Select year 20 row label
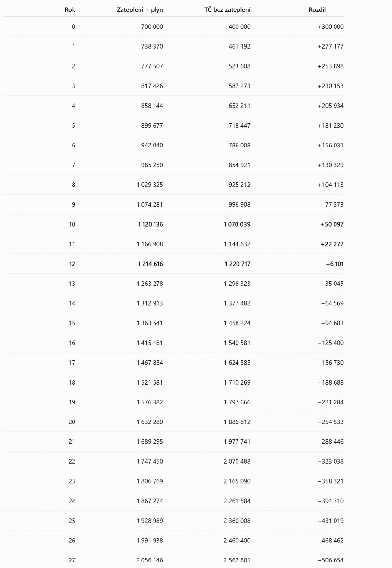Screen dimensions: 392x568 (x=72, y=422)
